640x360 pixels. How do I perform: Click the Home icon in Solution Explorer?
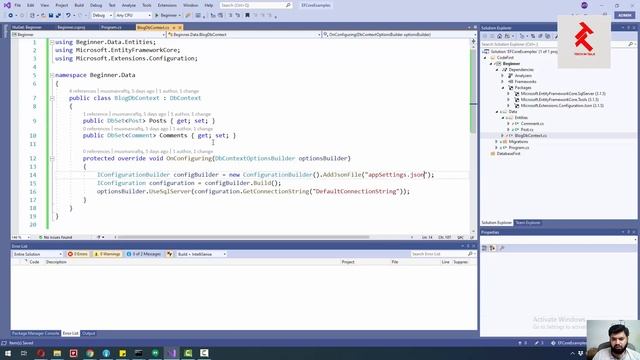coord(499,36)
